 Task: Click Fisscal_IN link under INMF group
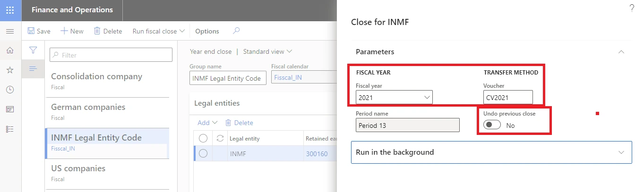coord(63,149)
